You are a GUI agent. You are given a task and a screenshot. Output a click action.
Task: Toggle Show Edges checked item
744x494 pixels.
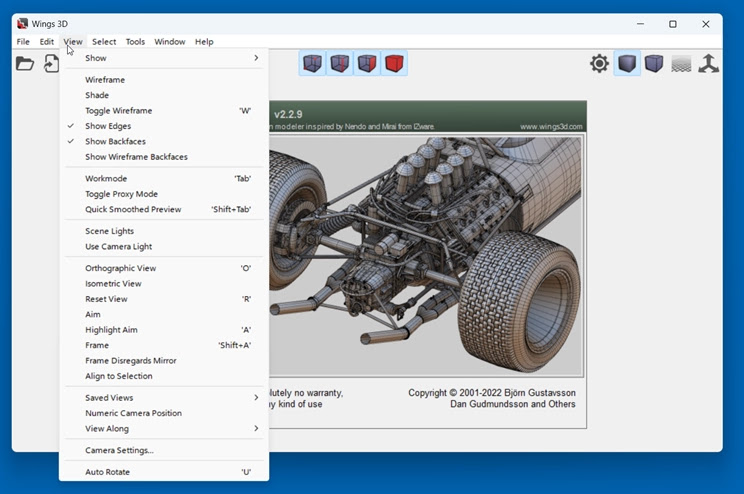[x=164, y=126]
